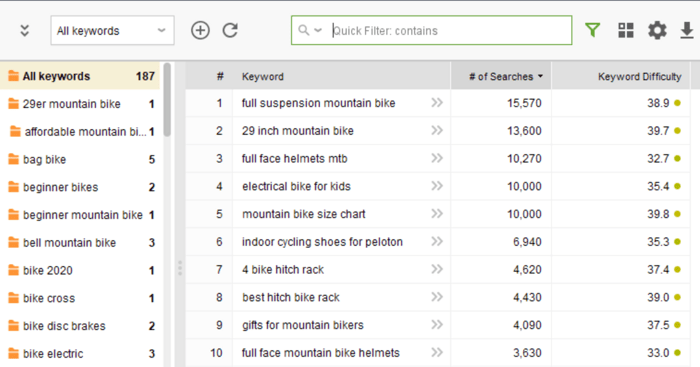The image size is (700, 367).
Task: Click difficulty value 39.8
Action: [x=658, y=214]
